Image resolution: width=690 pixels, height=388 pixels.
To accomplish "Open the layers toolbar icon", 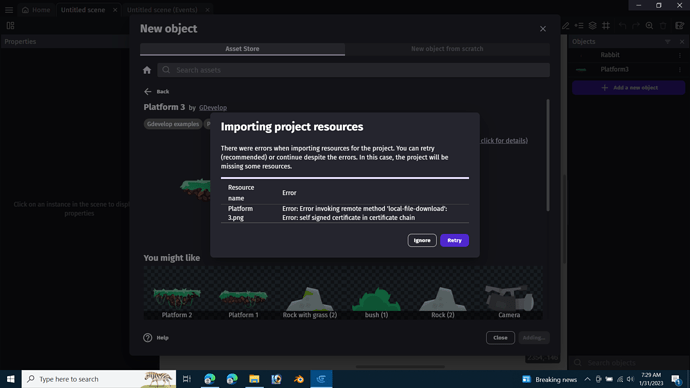I will click(593, 26).
